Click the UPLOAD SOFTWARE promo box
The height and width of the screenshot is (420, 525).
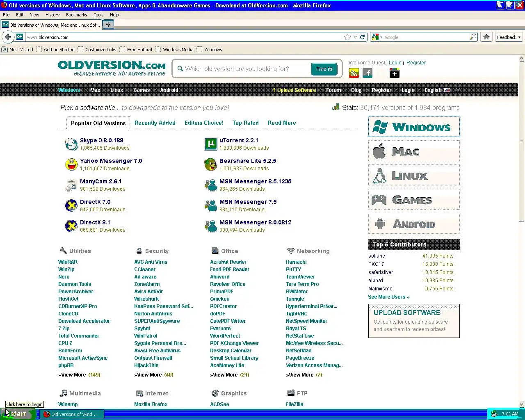414,321
